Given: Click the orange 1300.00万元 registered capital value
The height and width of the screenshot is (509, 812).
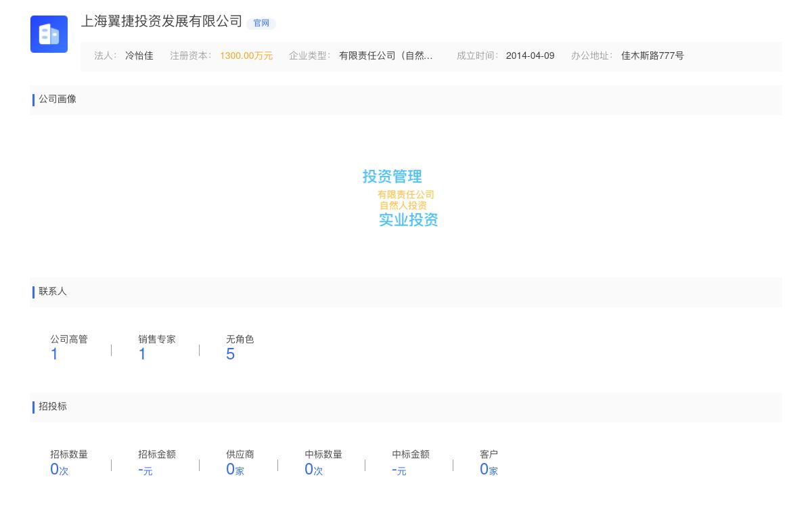Looking at the screenshot, I should pyautogui.click(x=246, y=56).
